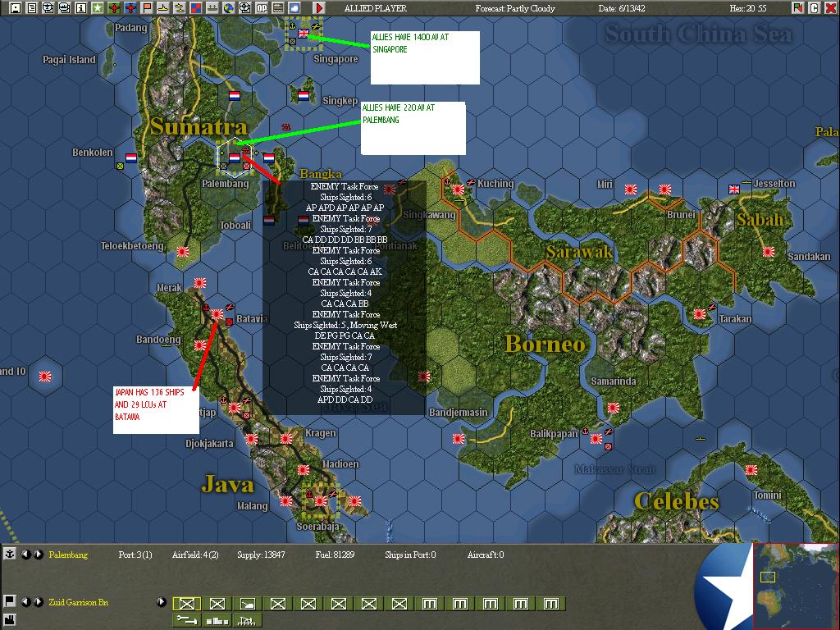Click the single yellow ship toolbar icon
This screenshot has height=630, width=840.
click(x=163, y=8)
